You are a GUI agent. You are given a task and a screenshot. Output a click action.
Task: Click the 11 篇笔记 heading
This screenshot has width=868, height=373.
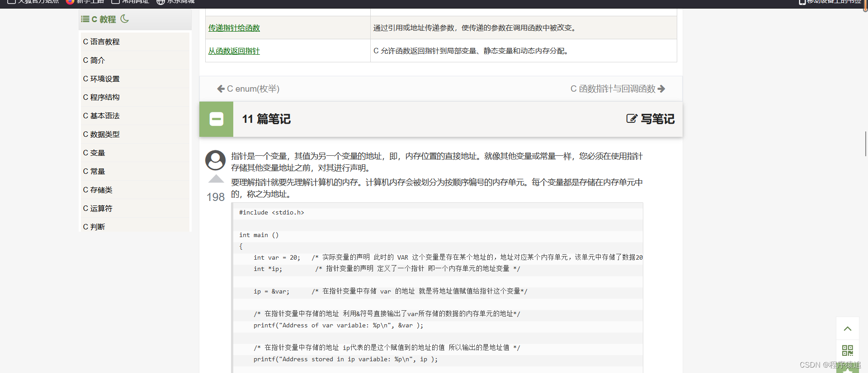(266, 119)
